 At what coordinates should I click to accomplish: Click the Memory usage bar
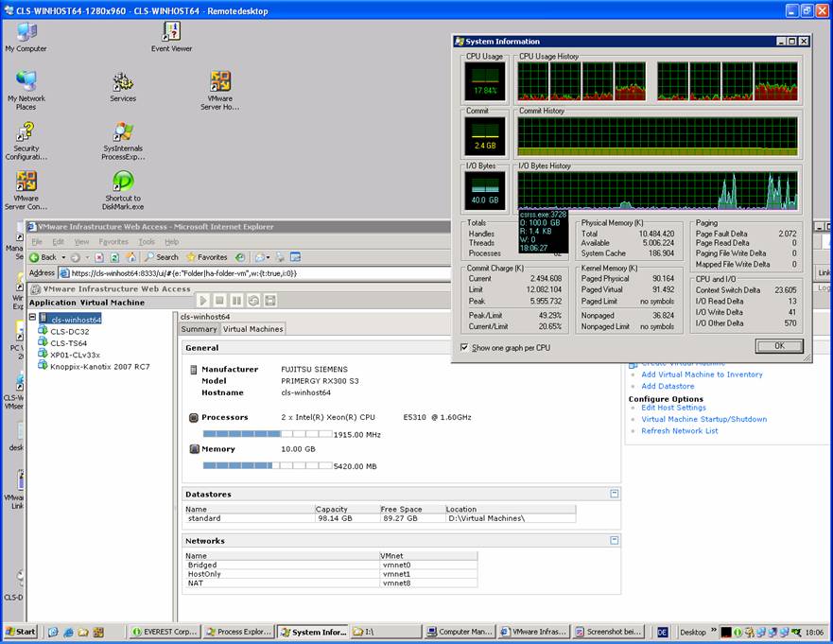[268, 466]
